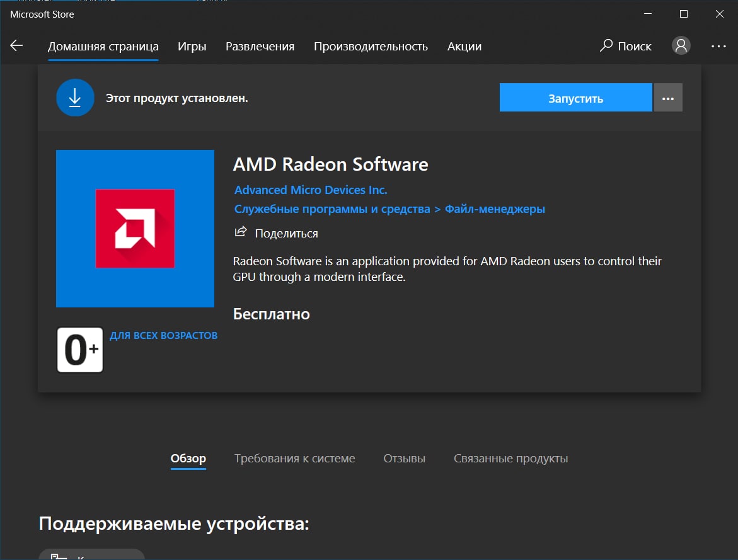Click the Radeon Software description text
The width and height of the screenshot is (738, 560).
(447, 269)
